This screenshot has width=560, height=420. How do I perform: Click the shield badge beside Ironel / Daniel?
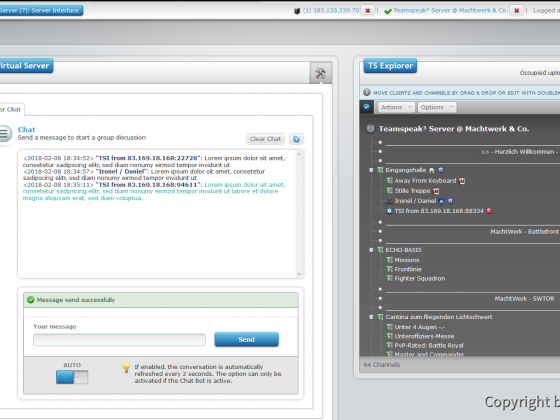coord(451,201)
